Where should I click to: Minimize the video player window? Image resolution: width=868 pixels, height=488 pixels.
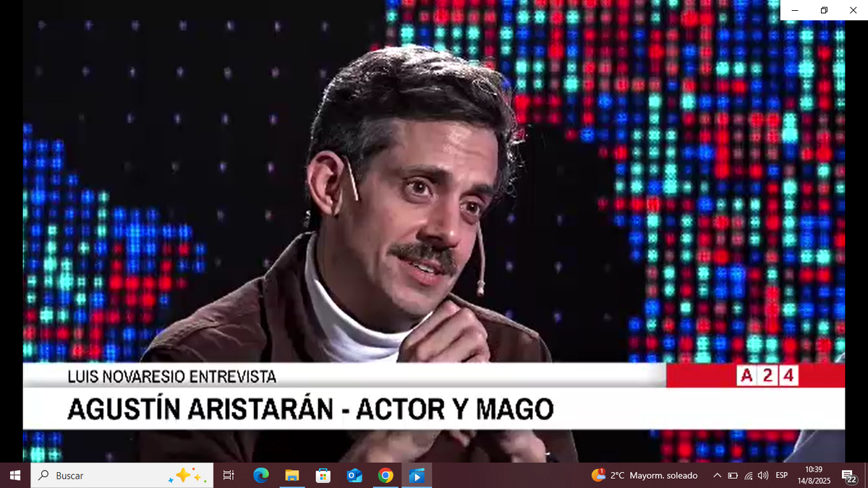tap(795, 10)
